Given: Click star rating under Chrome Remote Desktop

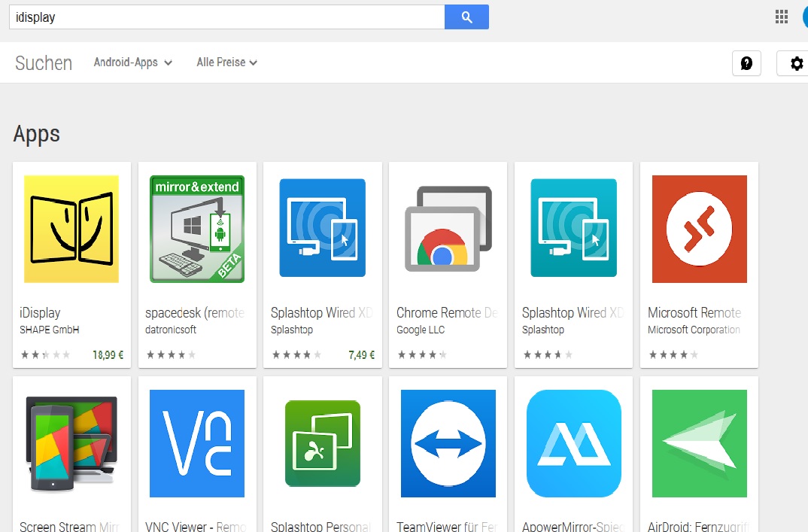Looking at the screenshot, I should tap(422, 354).
